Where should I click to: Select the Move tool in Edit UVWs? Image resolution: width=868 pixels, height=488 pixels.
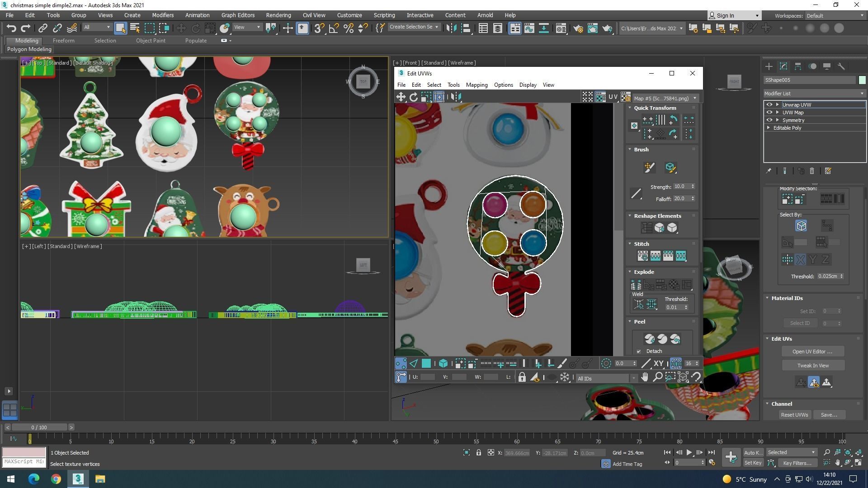pyautogui.click(x=401, y=97)
